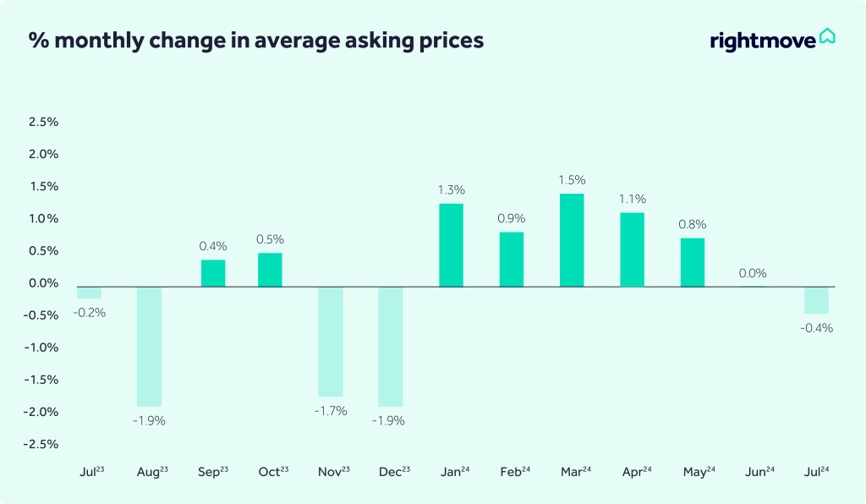Image resolution: width=866 pixels, height=504 pixels.
Task: Select the Mar 24 bar at 1.5%
Action: click(x=572, y=240)
